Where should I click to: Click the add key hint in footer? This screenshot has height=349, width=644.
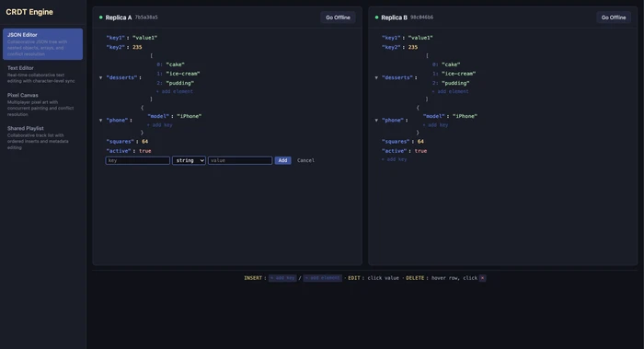coord(282,278)
